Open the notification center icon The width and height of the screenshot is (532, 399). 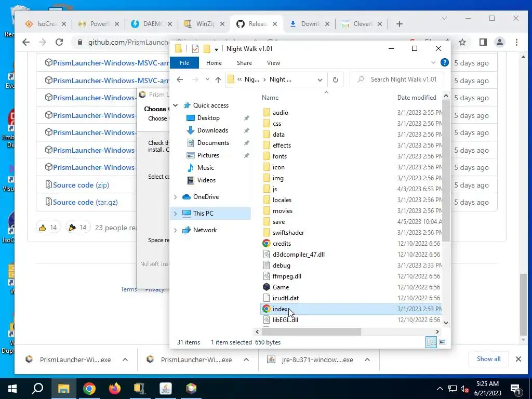click(516, 389)
